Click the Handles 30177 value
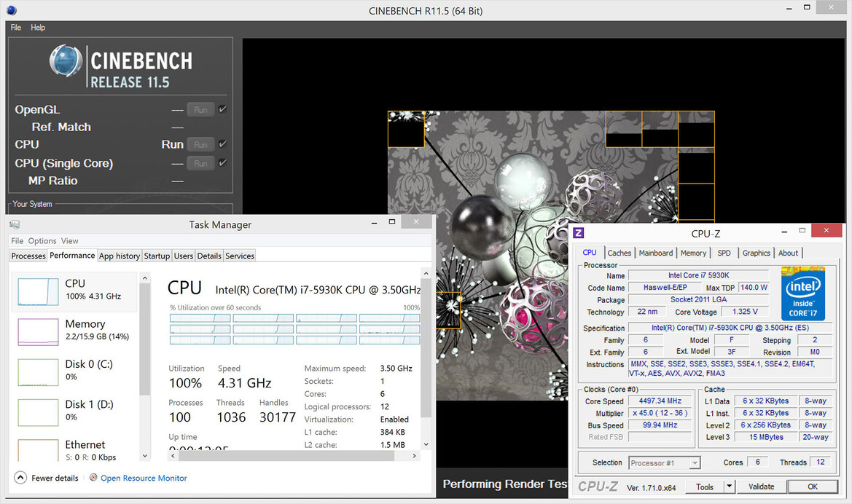 pyautogui.click(x=278, y=417)
